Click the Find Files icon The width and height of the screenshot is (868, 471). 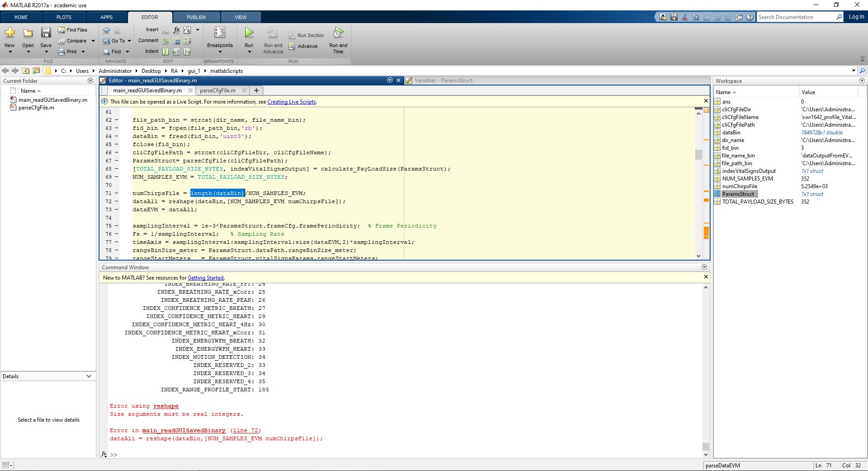pyautogui.click(x=62, y=30)
